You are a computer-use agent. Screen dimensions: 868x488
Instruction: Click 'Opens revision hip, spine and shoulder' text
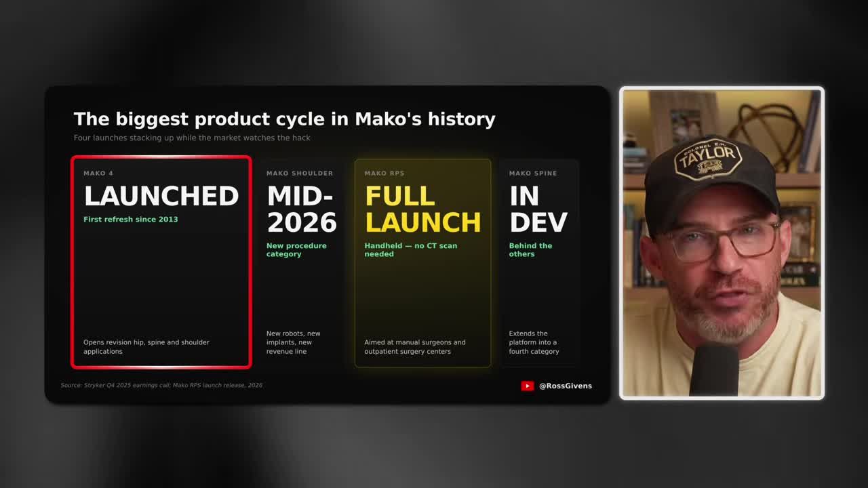pos(146,347)
